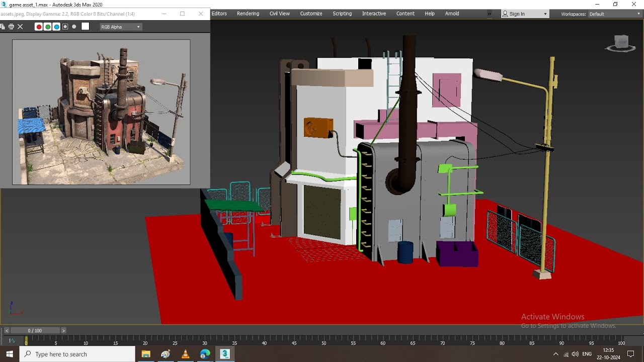644x362 pixels.
Task: Click the reference image thumbnail of the building
Action: click(x=101, y=112)
